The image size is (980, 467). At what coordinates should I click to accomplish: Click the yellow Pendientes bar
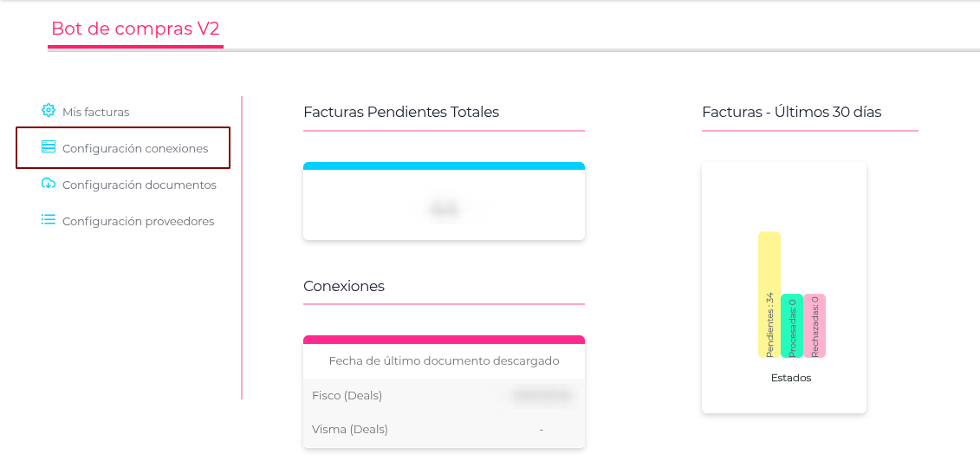point(769,295)
